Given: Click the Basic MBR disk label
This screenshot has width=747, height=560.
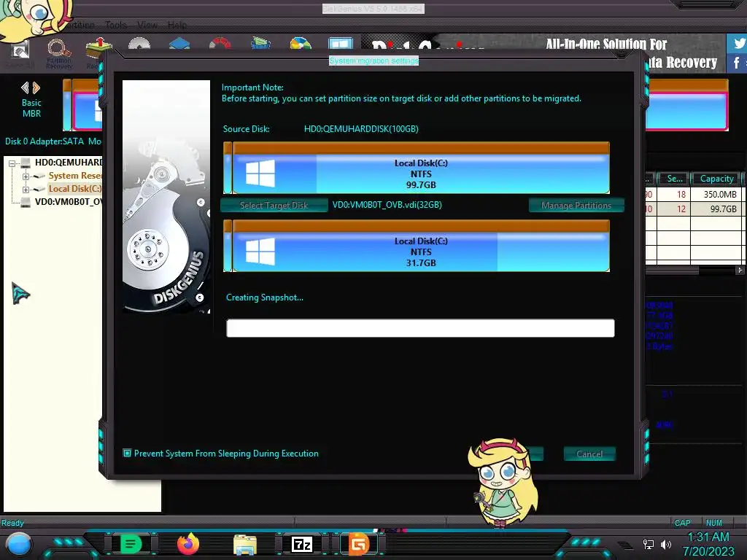Looking at the screenshot, I should [x=31, y=108].
